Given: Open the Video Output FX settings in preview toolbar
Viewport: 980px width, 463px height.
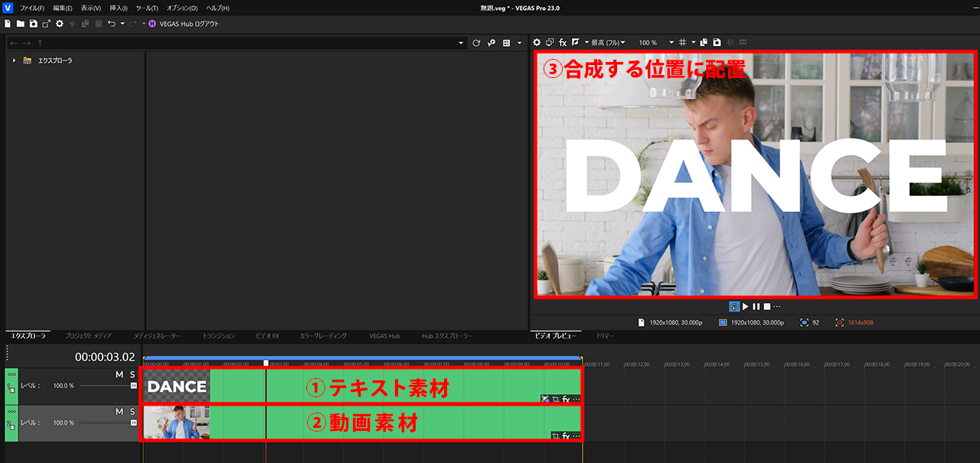Looking at the screenshot, I should coord(562,43).
